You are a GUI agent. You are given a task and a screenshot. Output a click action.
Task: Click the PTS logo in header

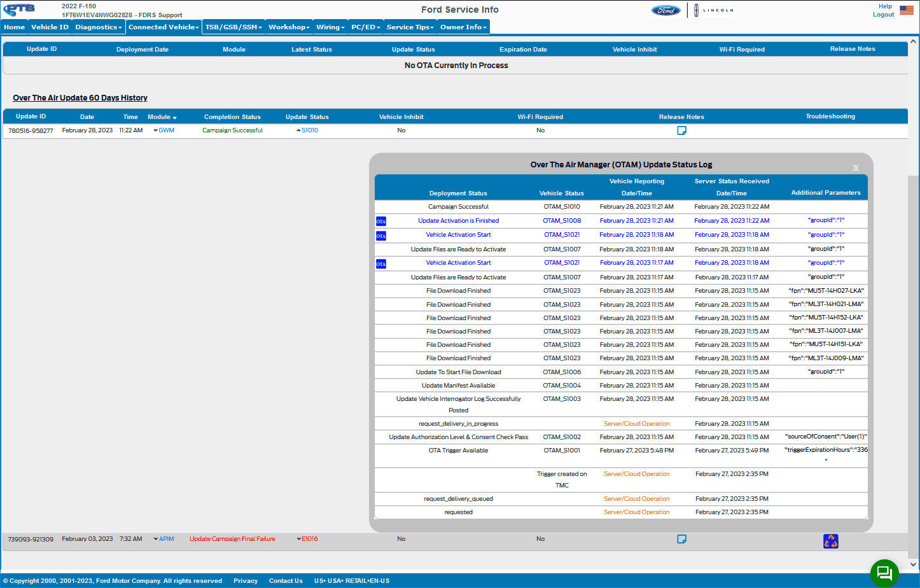point(19,10)
